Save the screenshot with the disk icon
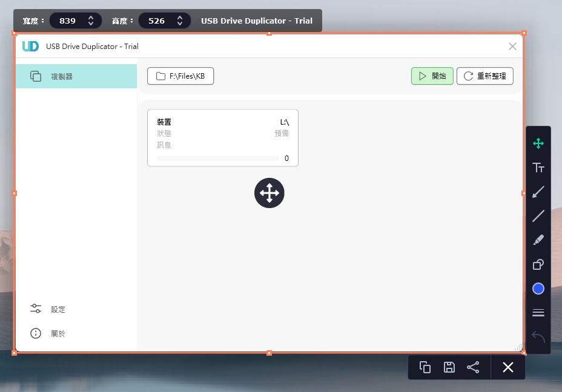This screenshot has height=392, width=562. pos(449,367)
